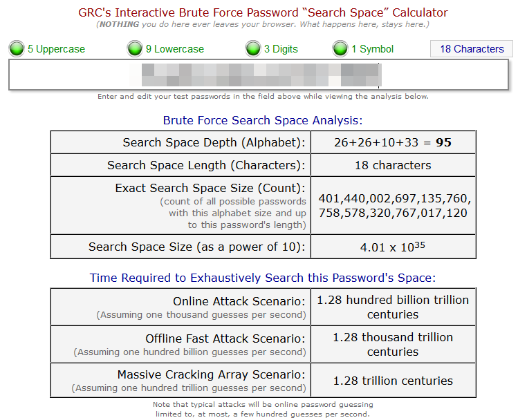Viewport: 518px width, 420px height.
Task: Click the 'Exact Search Space Size (Count)' label
Action: click(210, 188)
